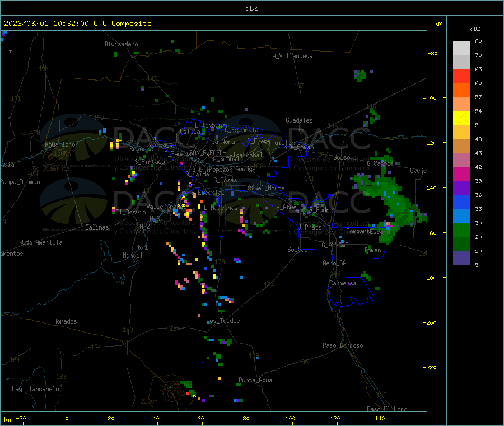Click the 'Los_Toldos' map label
The width and height of the screenshot is (504, 426).
pos(223,321)
